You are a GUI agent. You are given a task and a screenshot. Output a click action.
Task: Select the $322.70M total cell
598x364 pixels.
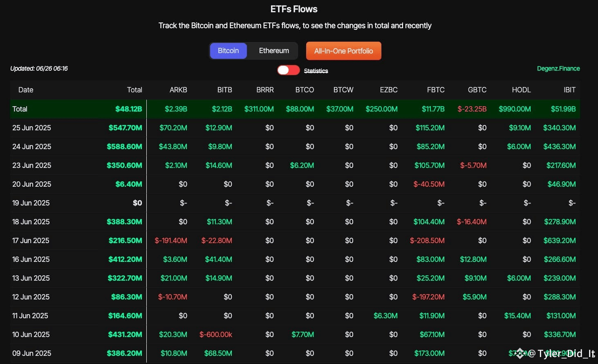pos(125,278)
